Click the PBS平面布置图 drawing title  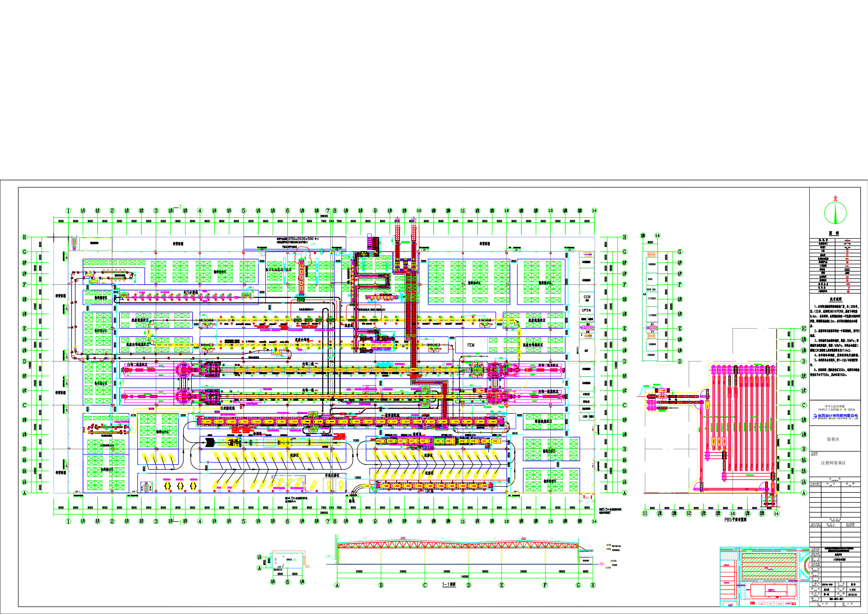[735, 520]
